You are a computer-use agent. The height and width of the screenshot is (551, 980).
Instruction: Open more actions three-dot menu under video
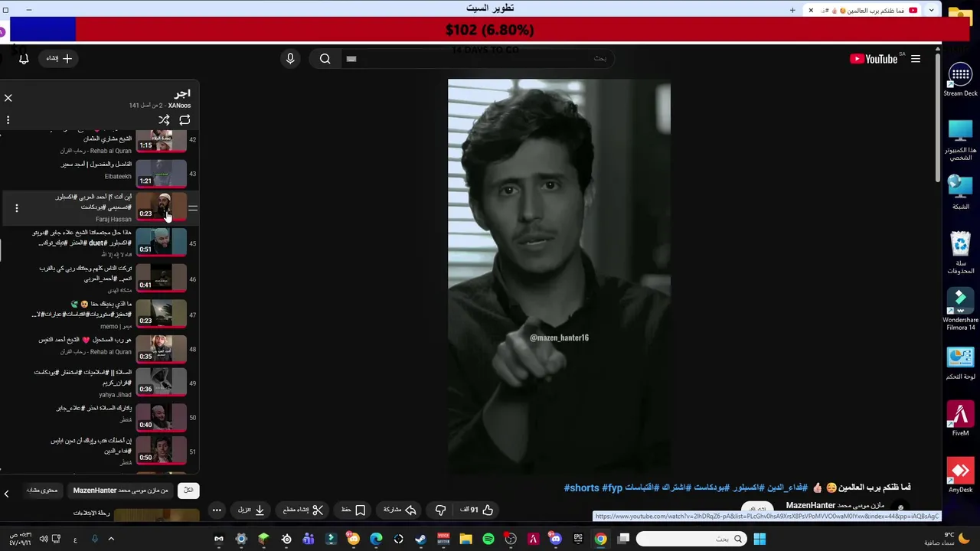pyautogui.click(x=217, y=510)
